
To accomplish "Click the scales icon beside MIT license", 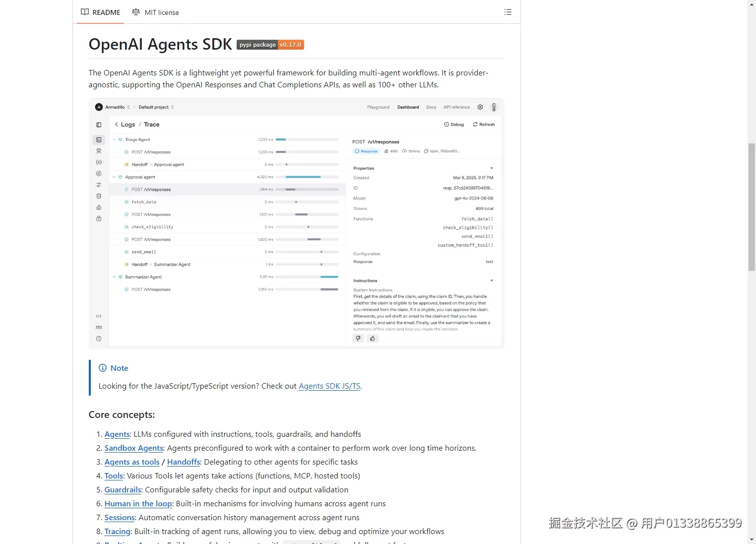I will (136, 12).
